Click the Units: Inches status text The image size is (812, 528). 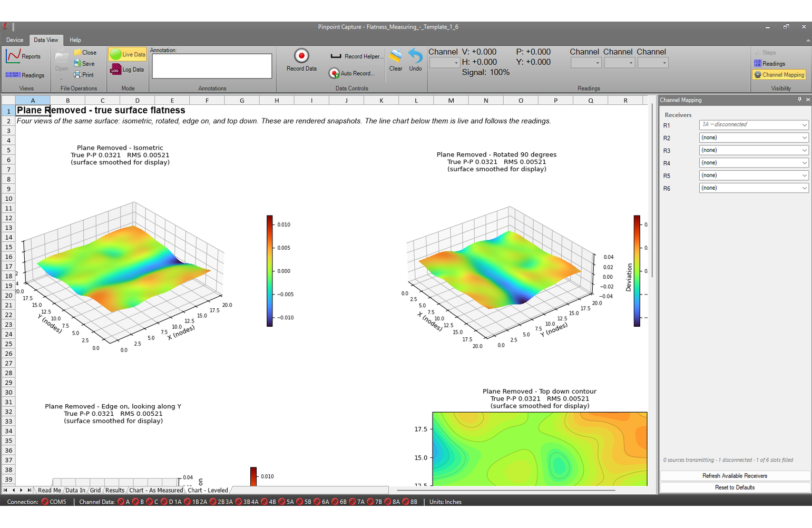point(445,502)
